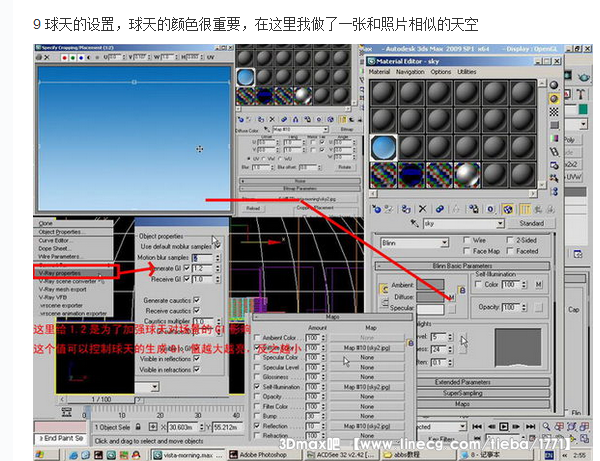
Task: Click teapot Render icon in main toolbar
Action: 584,77
